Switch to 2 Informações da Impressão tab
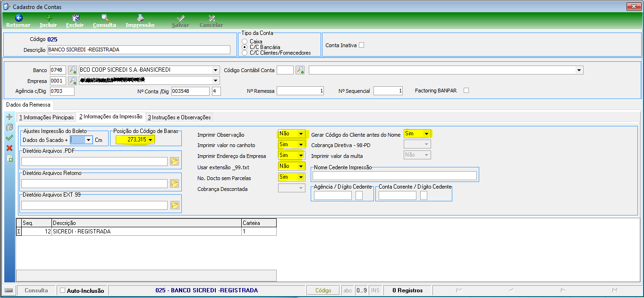The image size is (644, 298). [110, 116]
